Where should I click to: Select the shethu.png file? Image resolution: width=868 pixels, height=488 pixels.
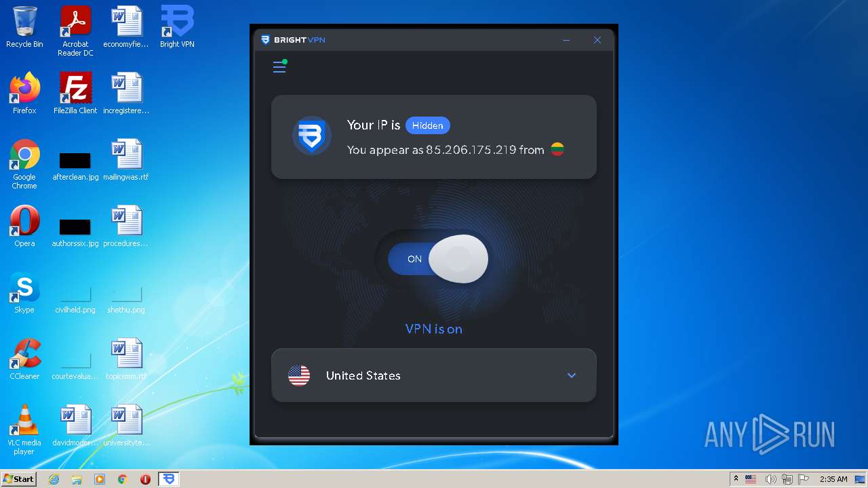[126, 298]
